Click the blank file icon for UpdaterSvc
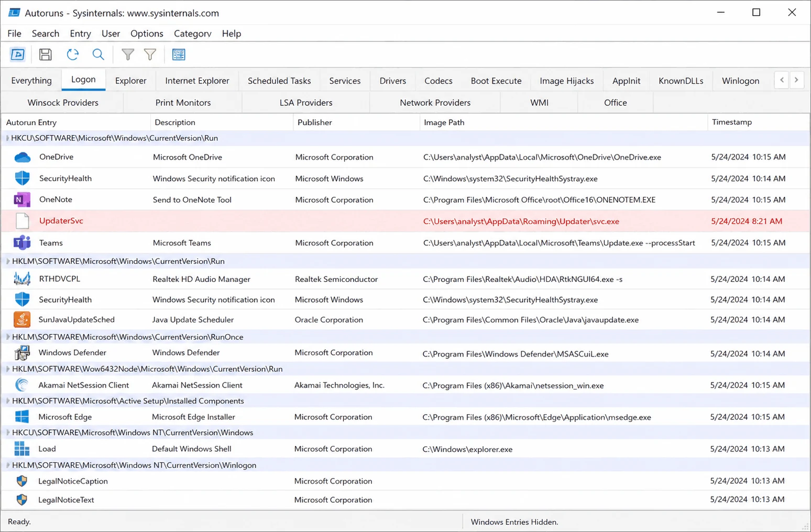 (x=22, y=221)
